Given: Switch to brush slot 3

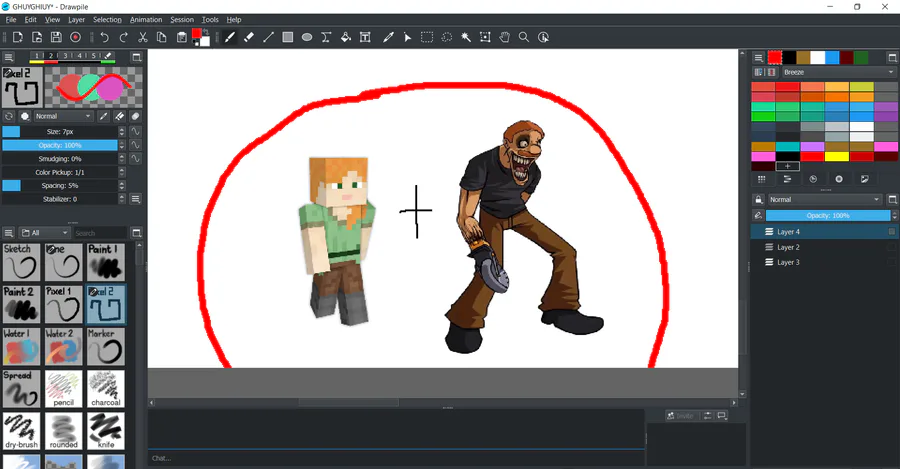Looking at the screenshot, I should point(65,56).
